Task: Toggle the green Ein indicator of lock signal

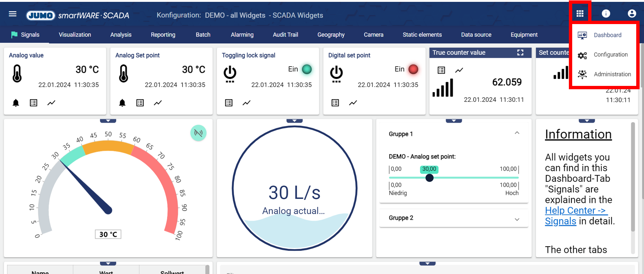Action: [307, 69]
